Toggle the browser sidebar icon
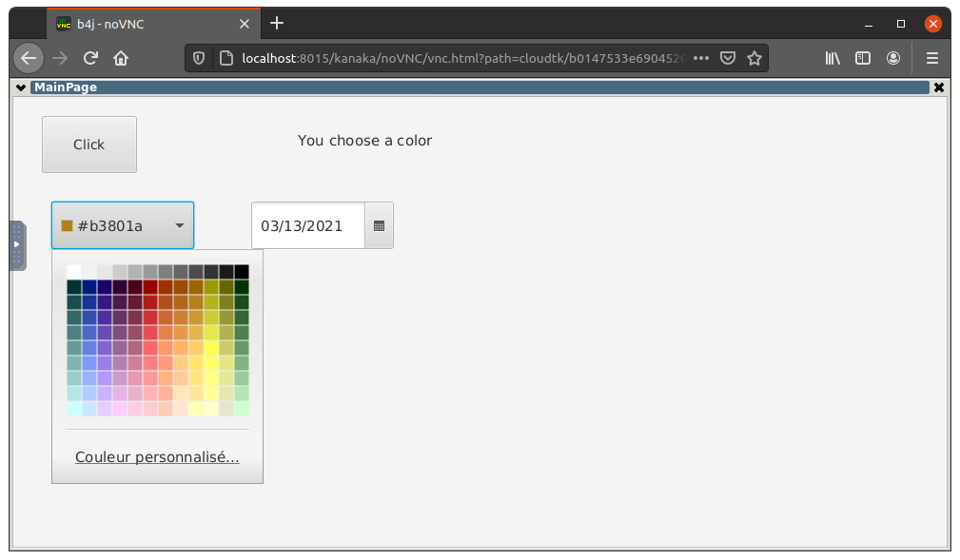Screen dimensions: 960x560 (x=863, y=58)
